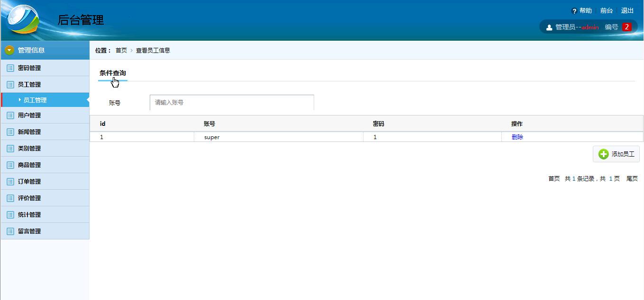Click the list icon beside 用户管理
This screenshot has height=300, width=644.
click(10, 115)
